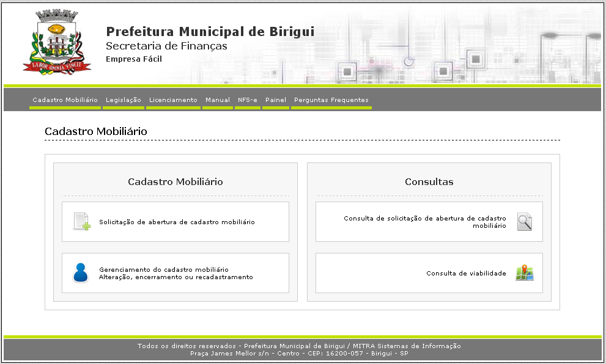
Task: Select the Licenciamento menu item
Action: point(173,100)
